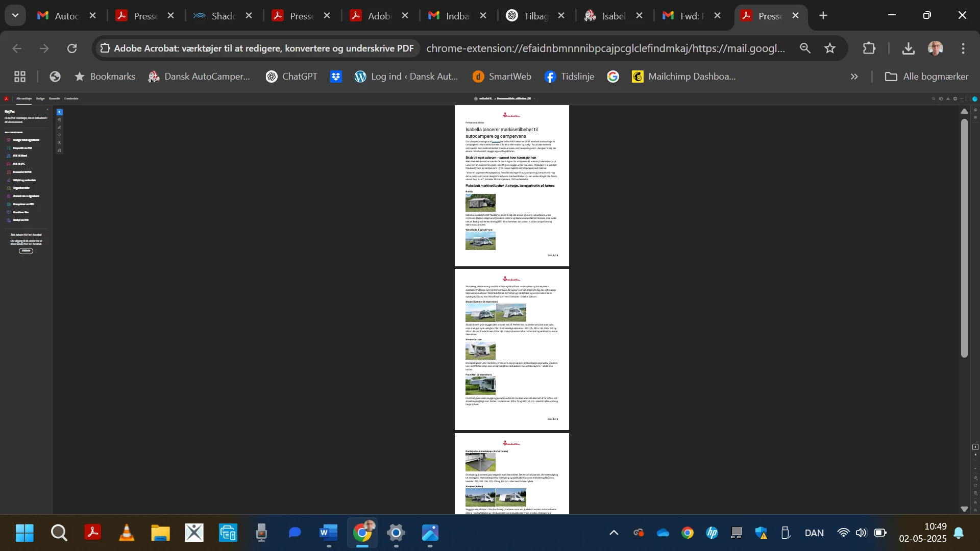980x551 pixels.
Task: Open the SmartWeb bookmark
Action: point(502,77)
